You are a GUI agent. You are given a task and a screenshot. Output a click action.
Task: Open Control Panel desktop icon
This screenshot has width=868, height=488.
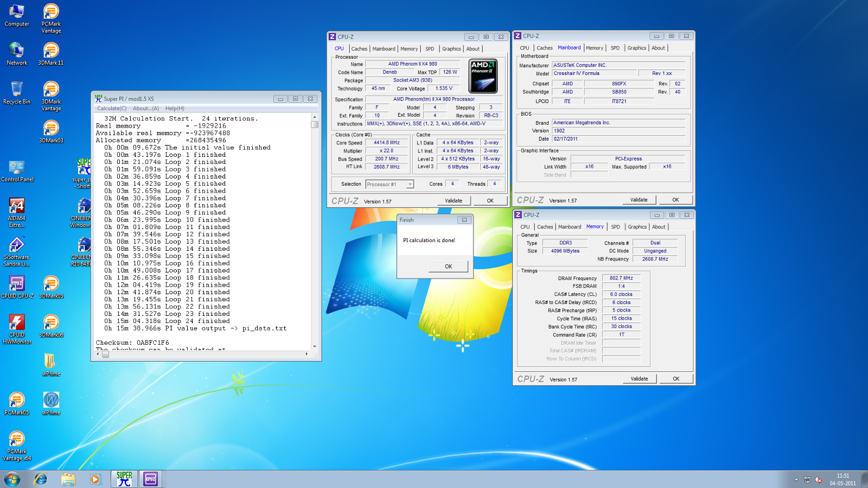click(17, 170)
